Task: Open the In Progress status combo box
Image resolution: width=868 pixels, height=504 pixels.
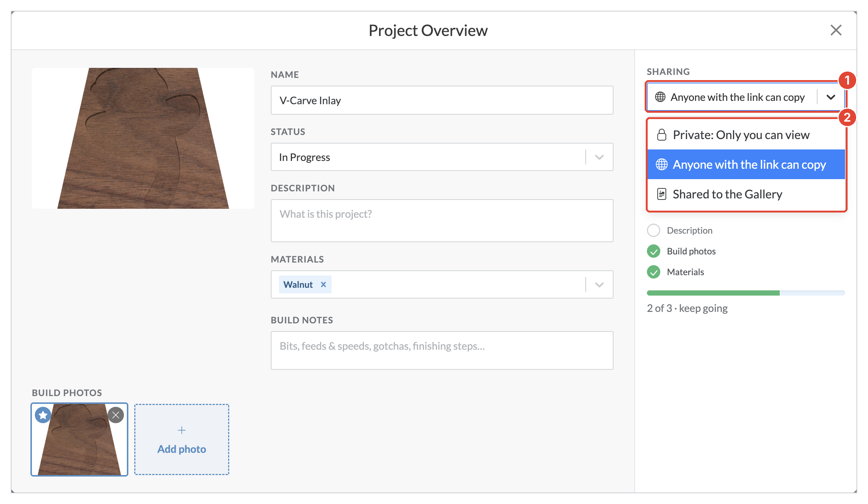Action: click(x=442, y=157)
